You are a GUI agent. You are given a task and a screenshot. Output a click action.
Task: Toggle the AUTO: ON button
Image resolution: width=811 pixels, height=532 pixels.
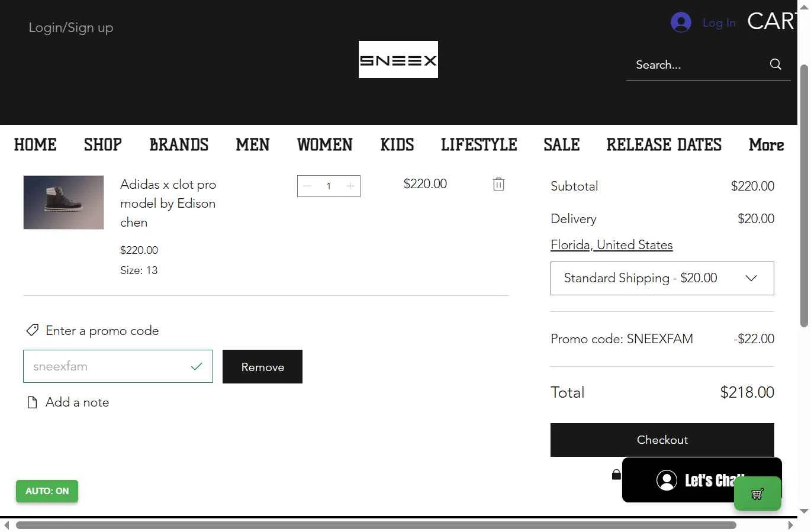pyautogui.click(x=47, y=491)
